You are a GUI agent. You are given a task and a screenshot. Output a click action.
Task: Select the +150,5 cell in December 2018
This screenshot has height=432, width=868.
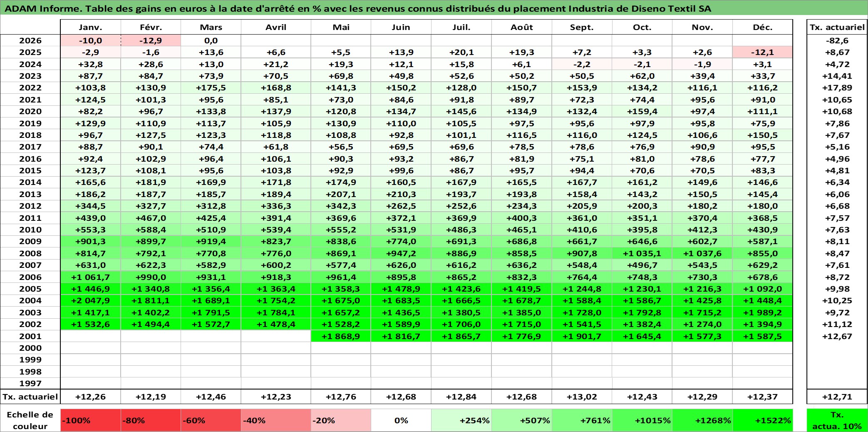point(762,135)
